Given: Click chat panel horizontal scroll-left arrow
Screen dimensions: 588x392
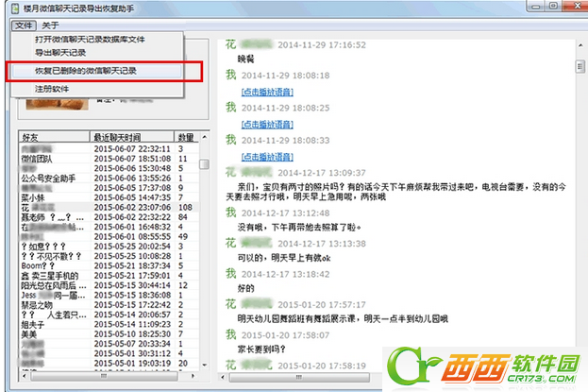Looking at the screenshot, I should (x=223, y=377).
